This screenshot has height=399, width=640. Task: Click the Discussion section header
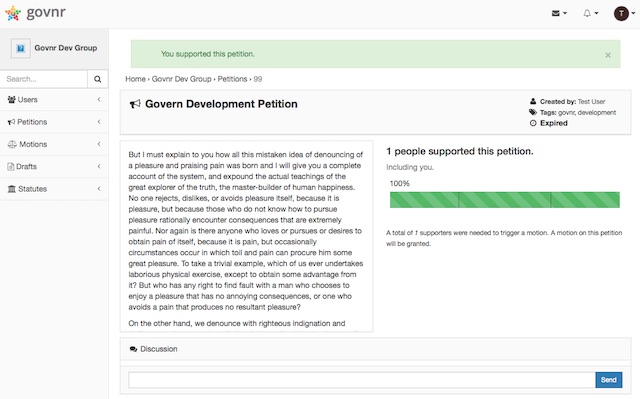pyautogui.click(x=376, y=349)
